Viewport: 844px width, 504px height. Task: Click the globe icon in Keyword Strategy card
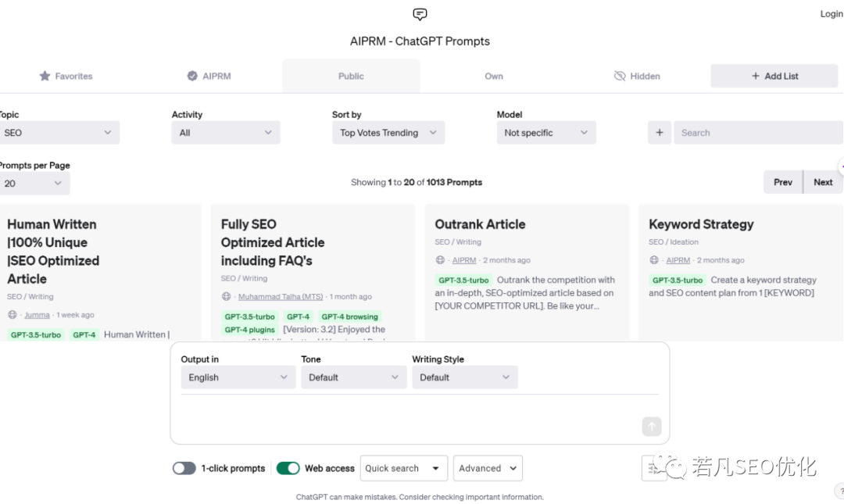[x=654, y=260]
